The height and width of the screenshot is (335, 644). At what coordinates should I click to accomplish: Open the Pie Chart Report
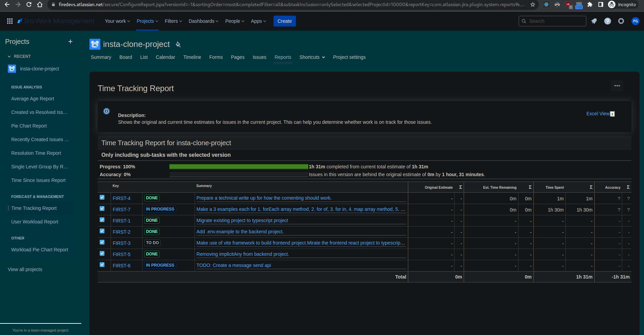[x=29, y=126]
